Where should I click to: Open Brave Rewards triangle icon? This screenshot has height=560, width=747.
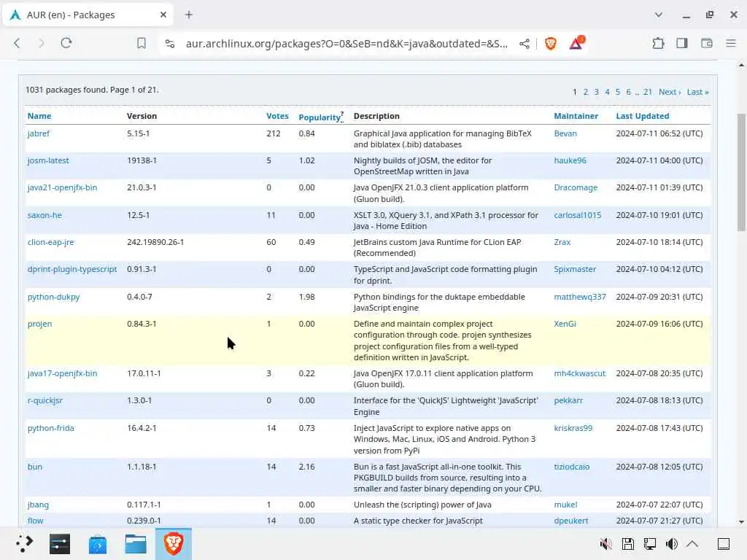click(x=576, y=43)
